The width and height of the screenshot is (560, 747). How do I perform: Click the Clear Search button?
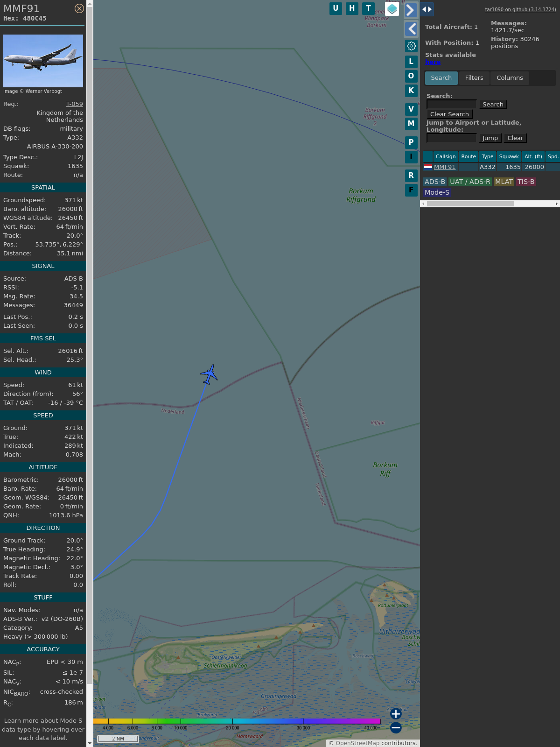coord(449,114)
